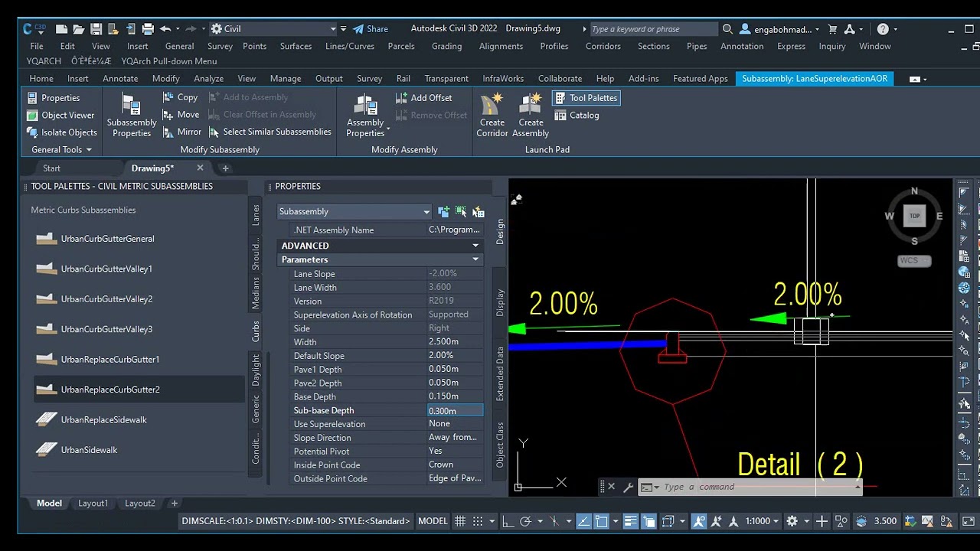Switch to the Analyze ribbon tab
This screenshot has height=551, width=980.
208,78
